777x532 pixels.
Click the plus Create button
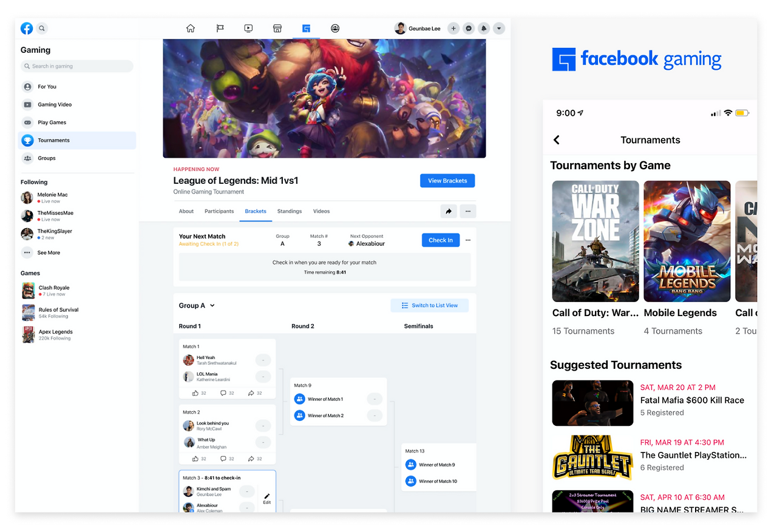[453, 29]
